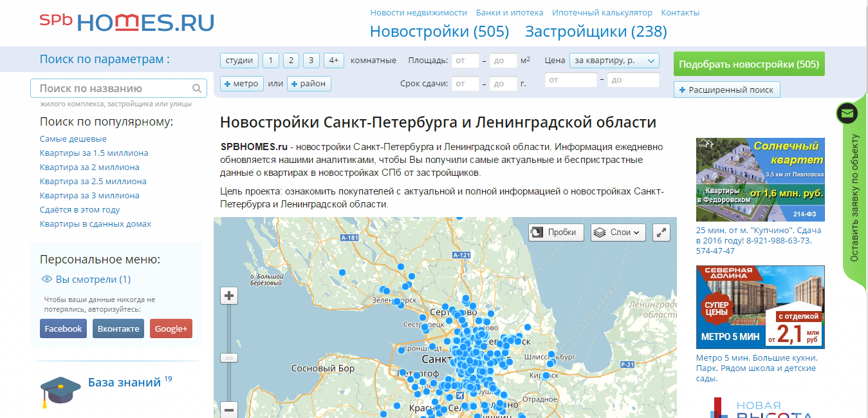
Task: Zoom in on the map
Action: point(229,296)
